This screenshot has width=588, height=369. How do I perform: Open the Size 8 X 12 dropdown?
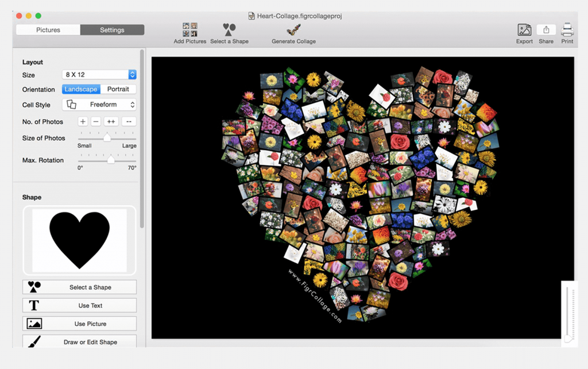99,75
